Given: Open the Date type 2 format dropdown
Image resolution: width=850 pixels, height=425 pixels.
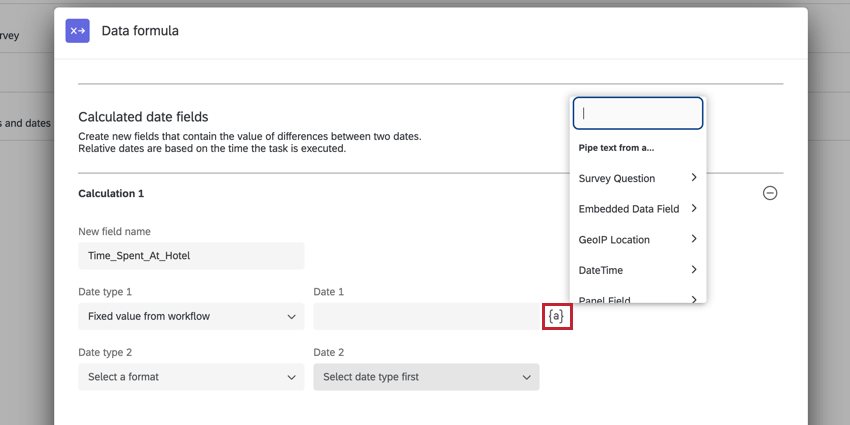Looking at the screenshot, I should click(x=191, y=377).
